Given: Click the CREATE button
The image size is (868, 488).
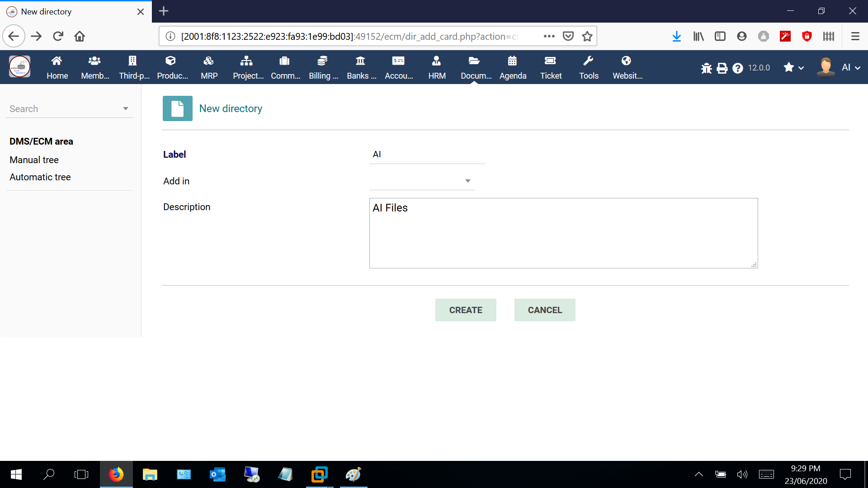Looking at the screenshot, I should 465,310.
